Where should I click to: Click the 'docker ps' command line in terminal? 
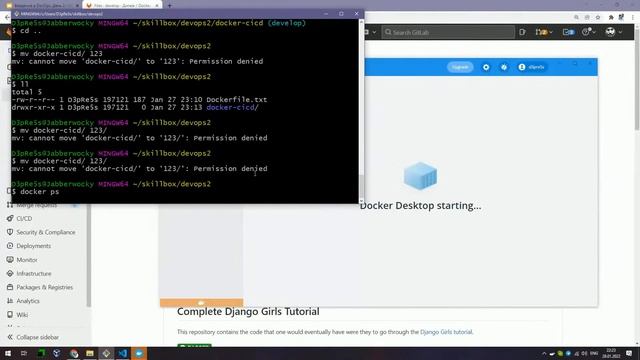39,191
